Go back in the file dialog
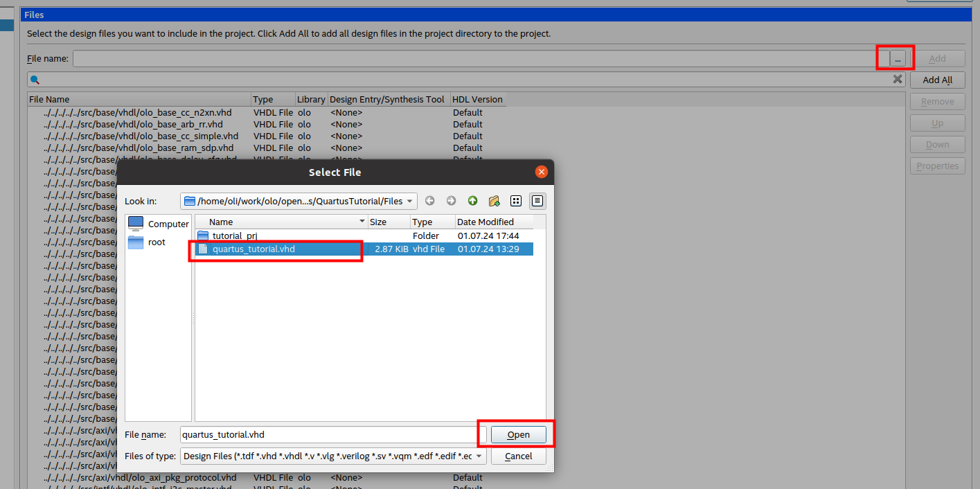 (x=430, y=201)
